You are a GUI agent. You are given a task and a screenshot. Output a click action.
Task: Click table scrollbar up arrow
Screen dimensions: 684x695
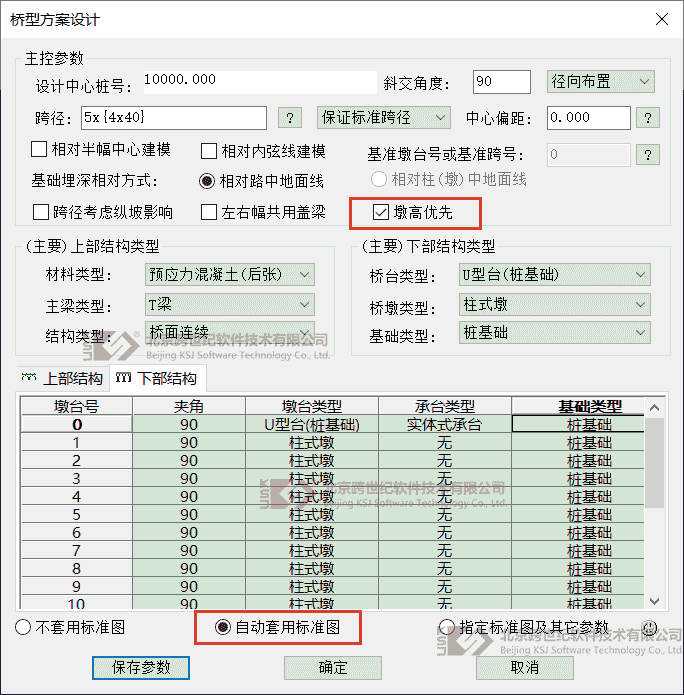click(654, 407)
